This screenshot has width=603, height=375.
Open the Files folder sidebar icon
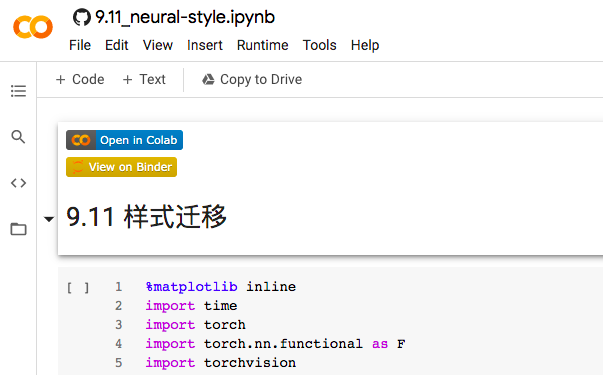click(18, 229)
